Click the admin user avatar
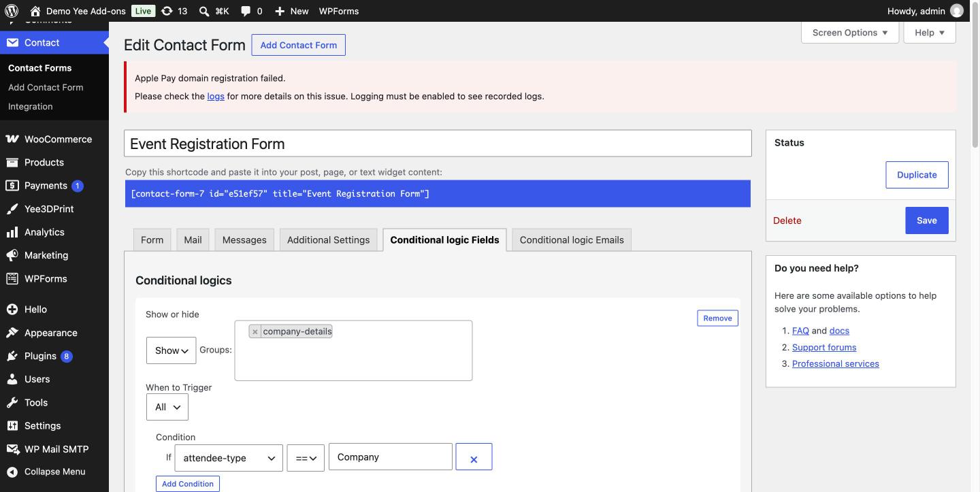 click(957, 11)
